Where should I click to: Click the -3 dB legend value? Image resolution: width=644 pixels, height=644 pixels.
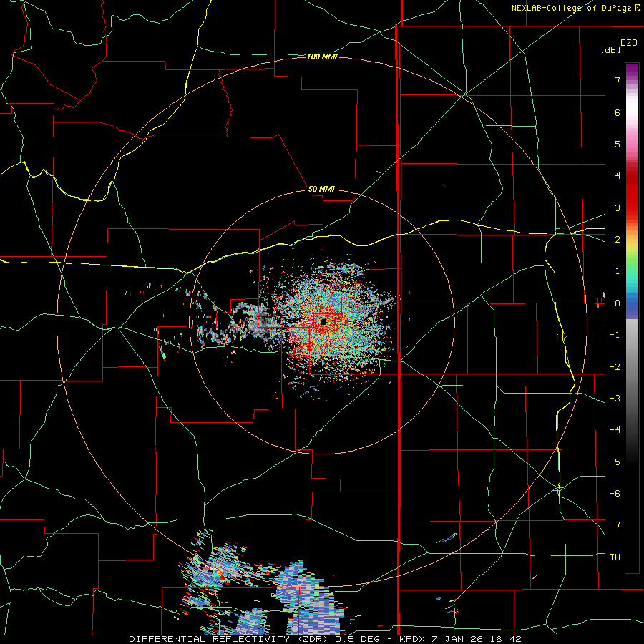tap(615, 399)
